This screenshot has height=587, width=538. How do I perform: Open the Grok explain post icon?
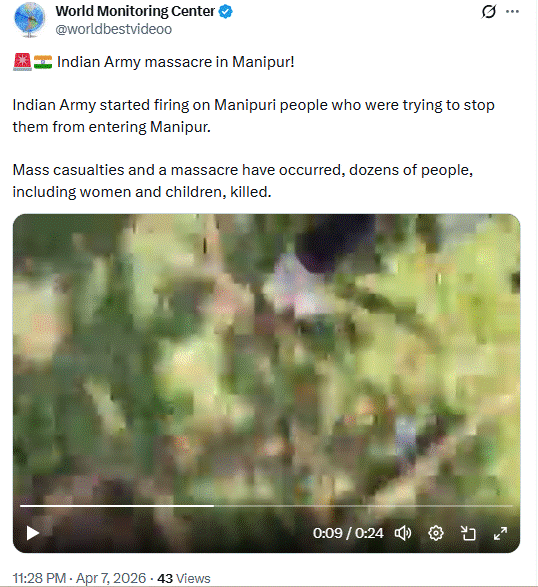coord(489,12)
